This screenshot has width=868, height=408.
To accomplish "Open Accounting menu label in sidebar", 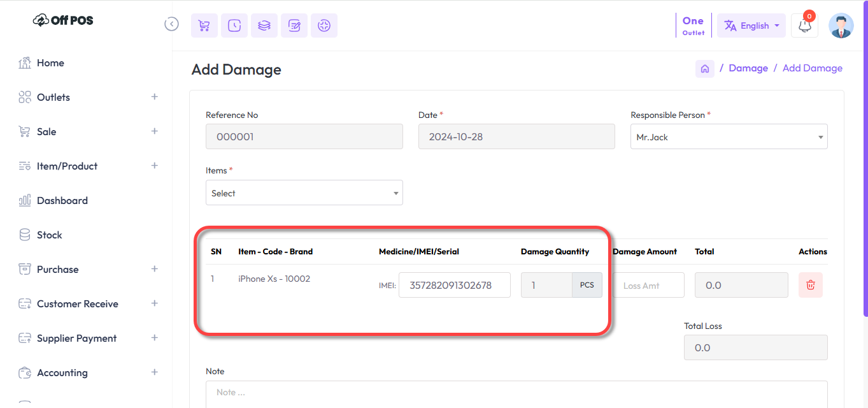I will 62,372.
